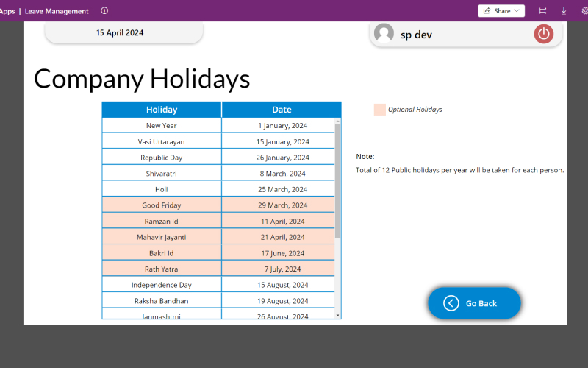This screenshot has width=588, height=368.
Task: Open the Apps link in header
Action: point(7,11)
